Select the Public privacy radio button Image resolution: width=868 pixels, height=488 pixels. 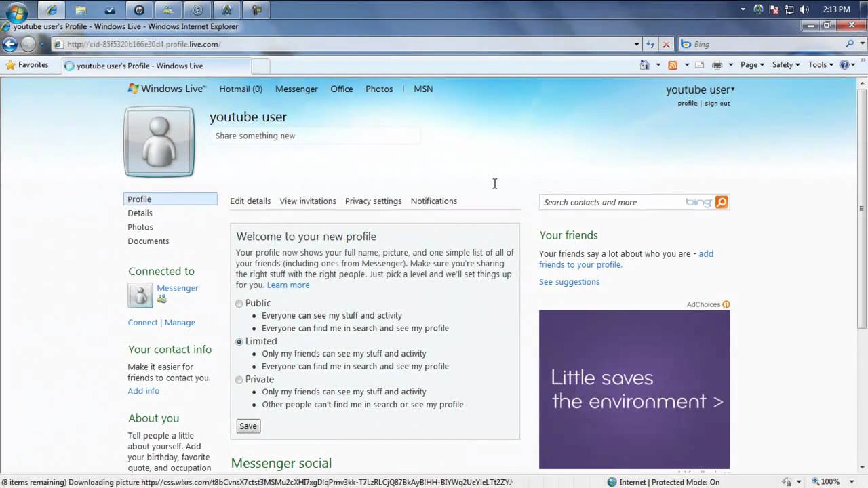239,304
